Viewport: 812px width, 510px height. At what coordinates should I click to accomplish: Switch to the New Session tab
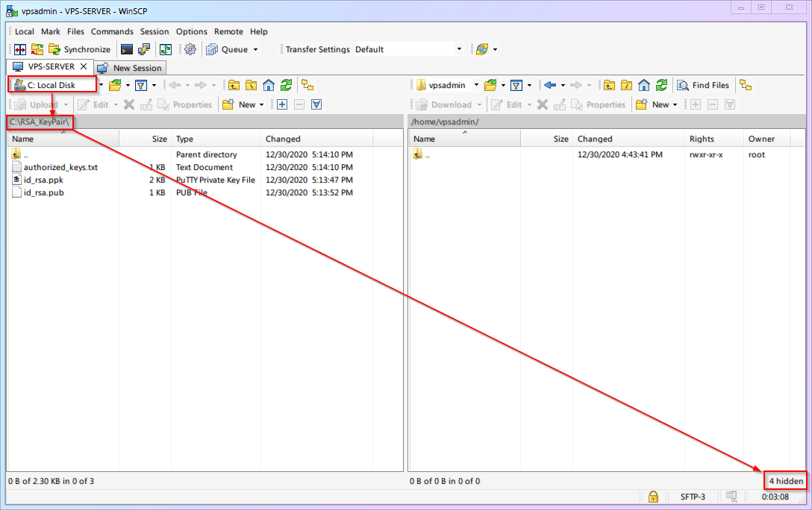(129, 68)
